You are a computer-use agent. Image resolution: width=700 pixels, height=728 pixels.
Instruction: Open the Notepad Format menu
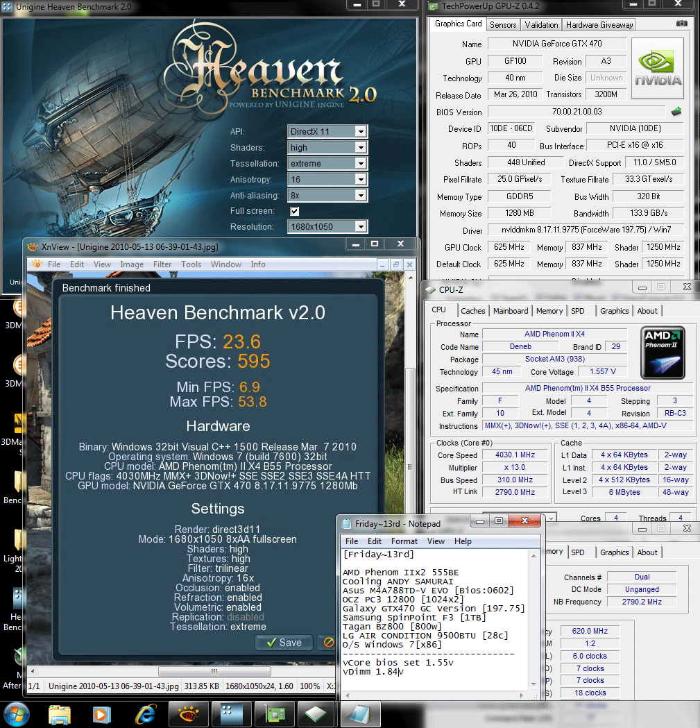[x=404, y=541]
